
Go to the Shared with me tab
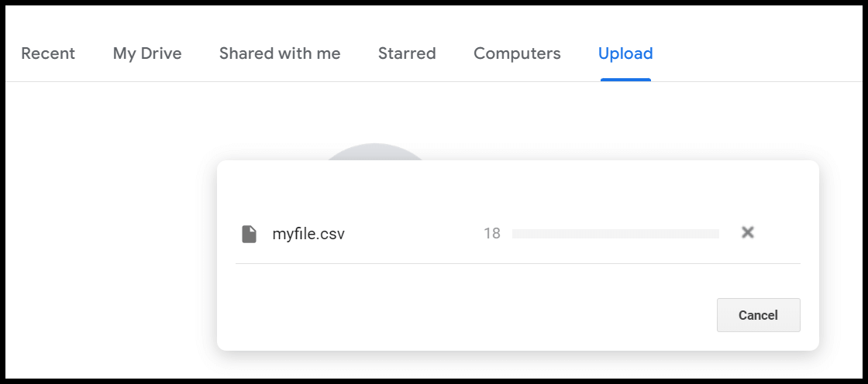tap(280, 53)
